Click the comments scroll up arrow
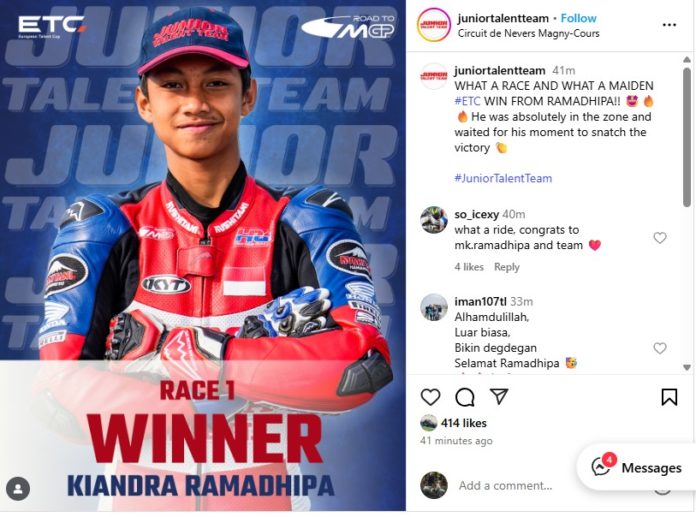Image resolution: width=696 pixels, height=517 pixels. tap(687, 59)
